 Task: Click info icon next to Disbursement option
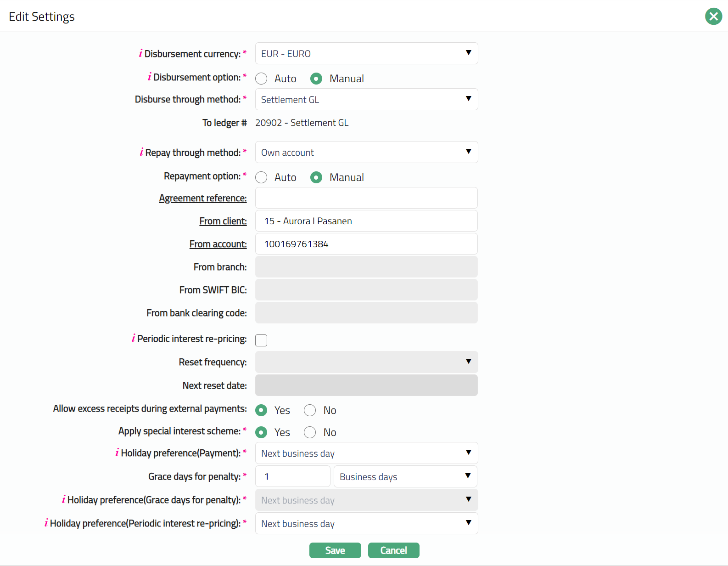(x=149, y=77)
